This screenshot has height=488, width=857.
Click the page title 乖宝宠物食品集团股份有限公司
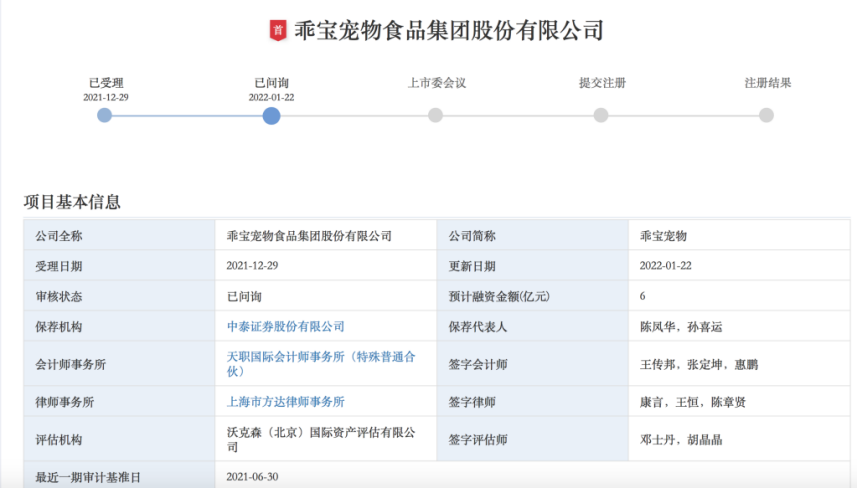tap(449, 31)
